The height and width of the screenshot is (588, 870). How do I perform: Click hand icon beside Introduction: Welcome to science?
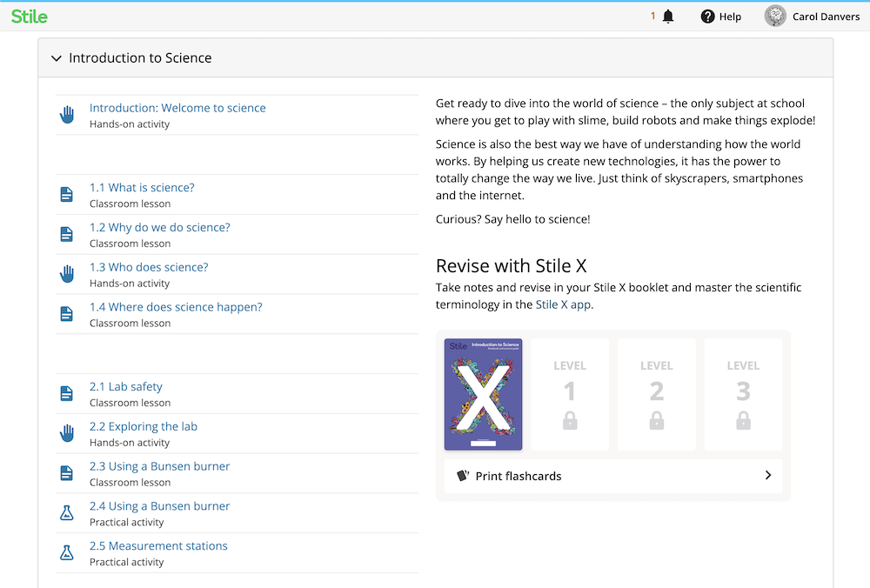pos(67,115)
